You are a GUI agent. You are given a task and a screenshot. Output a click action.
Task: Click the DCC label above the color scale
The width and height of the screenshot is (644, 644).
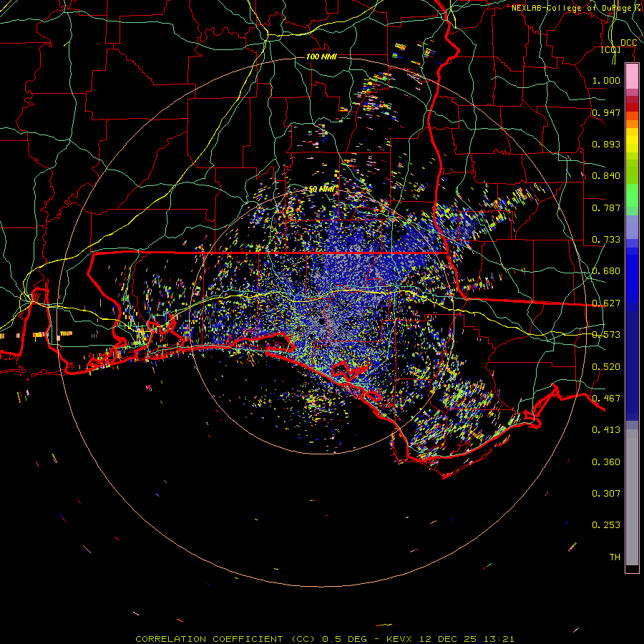click(x=628, y=43)
